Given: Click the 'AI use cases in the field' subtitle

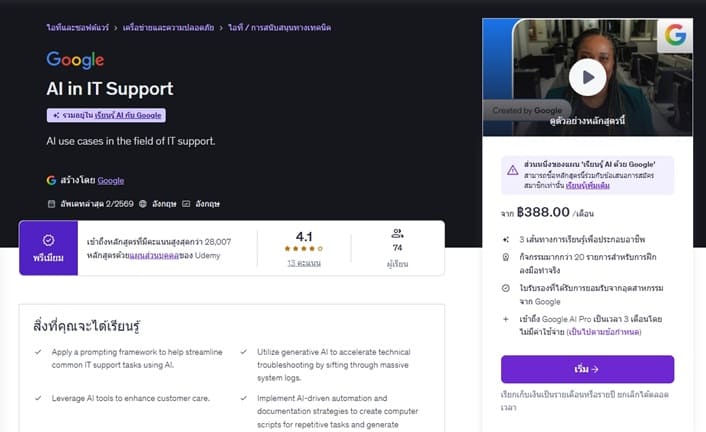Looking at the screenshot, I should tap(131, 141).
